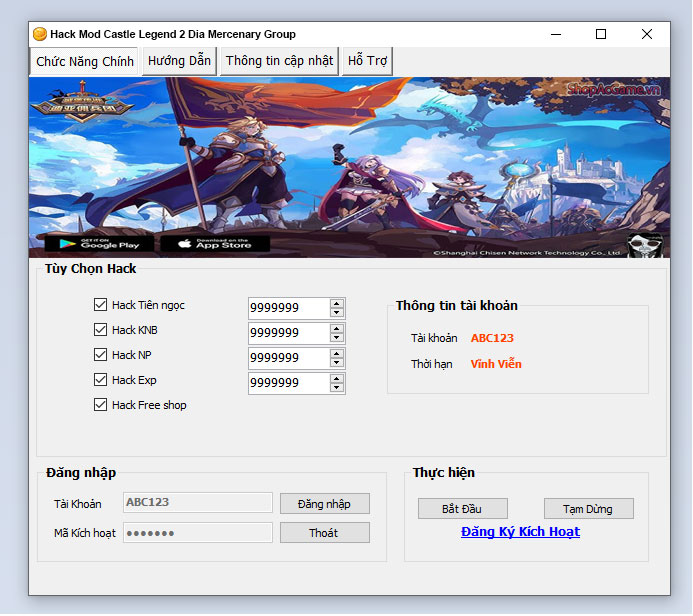Increase the Hack NP value with up arrow
Screen dimensions: 693x616
[336, 354]
